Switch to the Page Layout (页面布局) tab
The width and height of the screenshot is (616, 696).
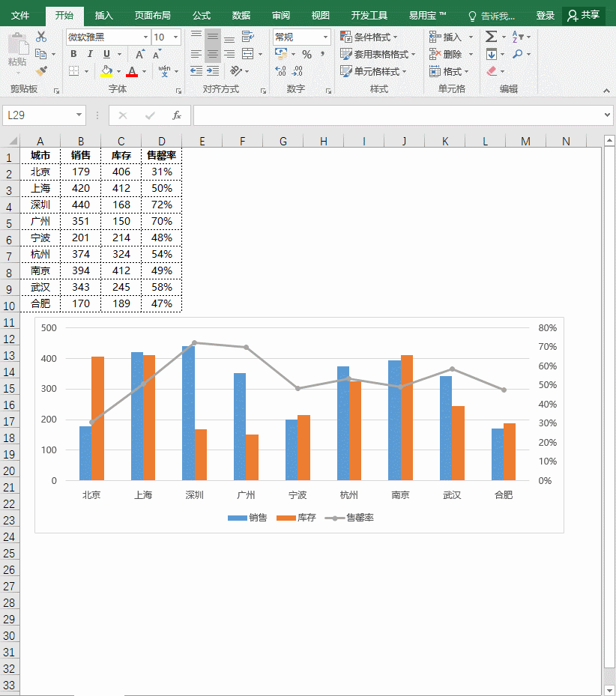tap(152, 16)
